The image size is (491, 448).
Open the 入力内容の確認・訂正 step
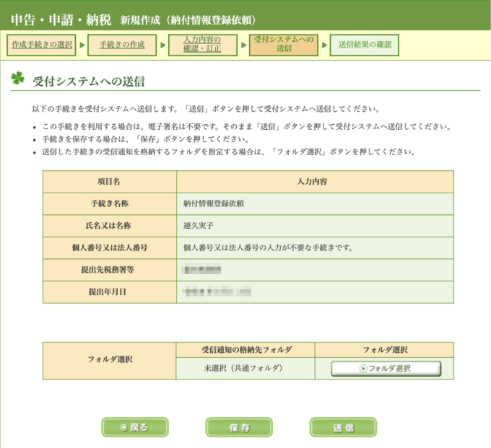tap(203, 45)
